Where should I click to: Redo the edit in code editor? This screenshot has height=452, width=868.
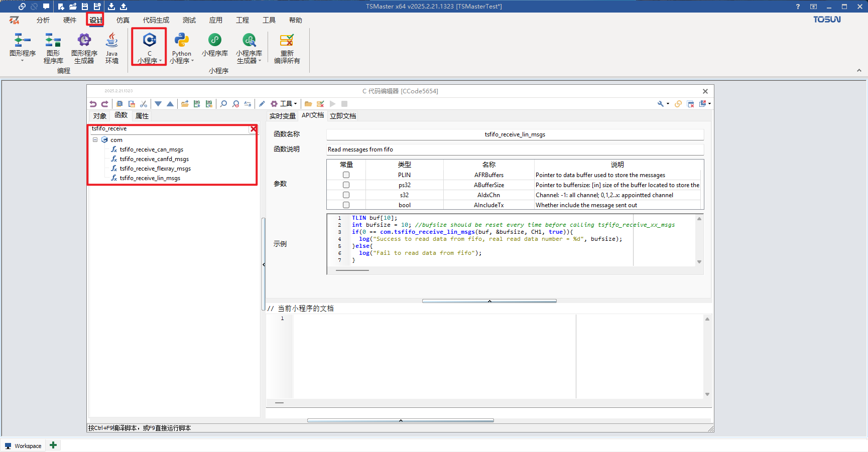[x=104, y=104]
